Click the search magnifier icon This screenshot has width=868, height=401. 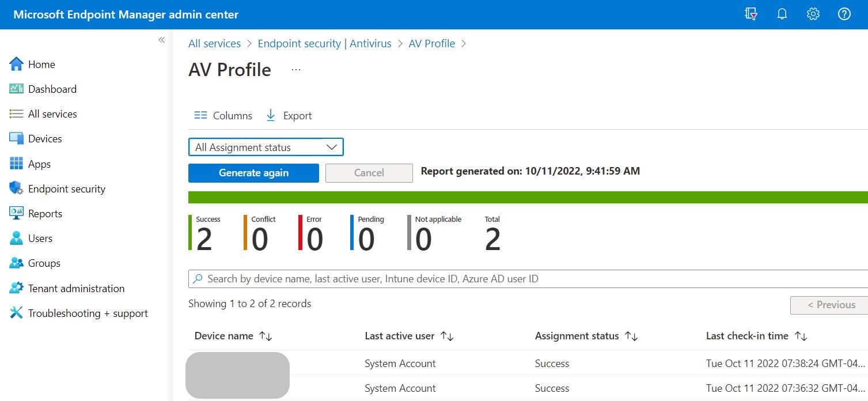point(198,279)
